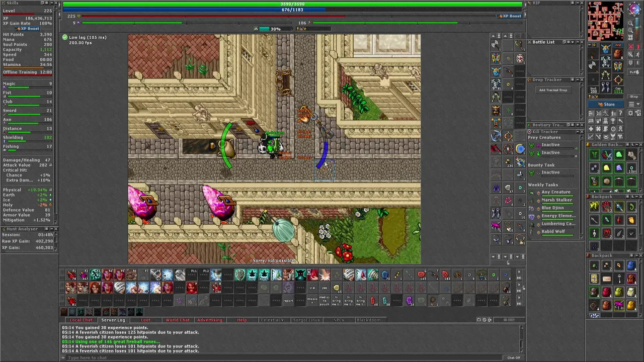Select the sidebar item stacked 230

[508, 162]
